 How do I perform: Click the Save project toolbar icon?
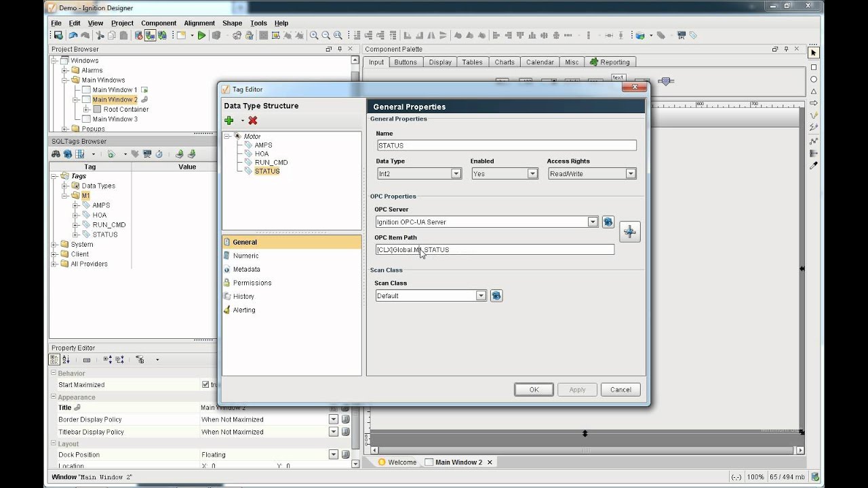(58, 35)
